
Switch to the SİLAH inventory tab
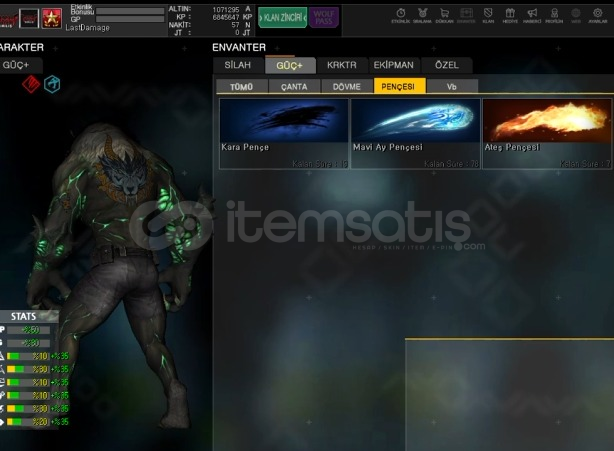[x=238, y=65]
